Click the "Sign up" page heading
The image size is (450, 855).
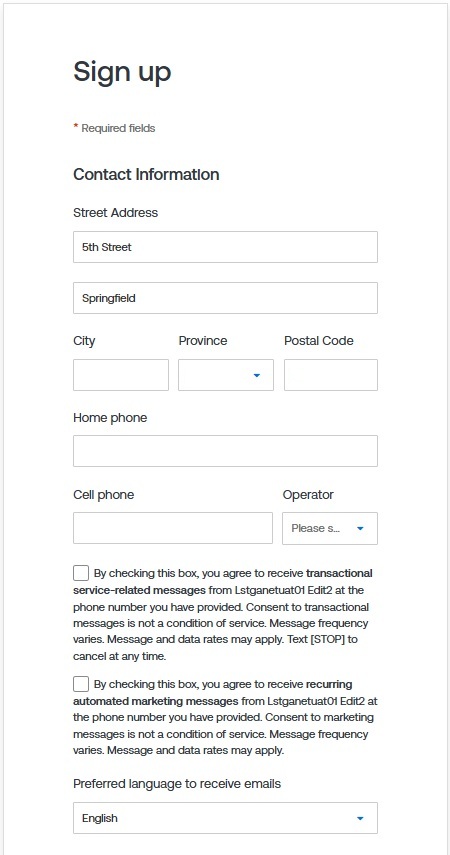tap(122, 73)
